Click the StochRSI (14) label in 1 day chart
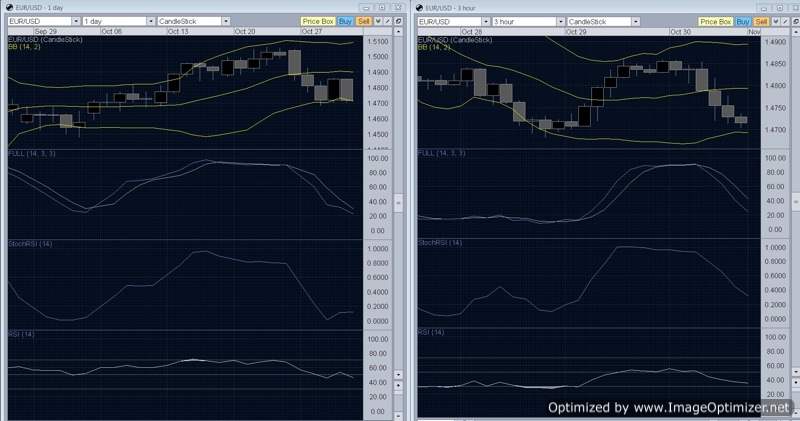The width and height of the screenshot is (800, 421). coord(30,244)
